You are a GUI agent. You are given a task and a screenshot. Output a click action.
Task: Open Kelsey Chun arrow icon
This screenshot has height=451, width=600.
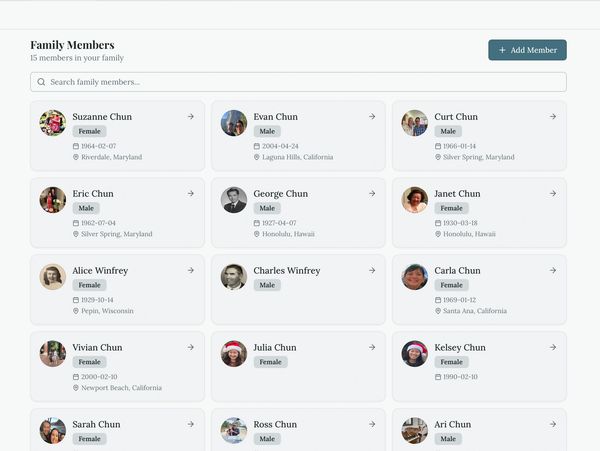[552, 348]
